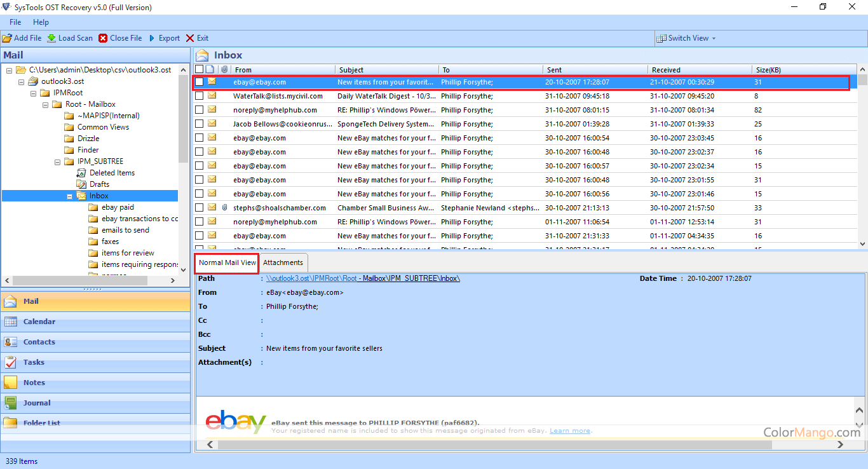Screen dimensions: 868x469
Task: Select the Deleted Items folder
Action: click(112, 173)
